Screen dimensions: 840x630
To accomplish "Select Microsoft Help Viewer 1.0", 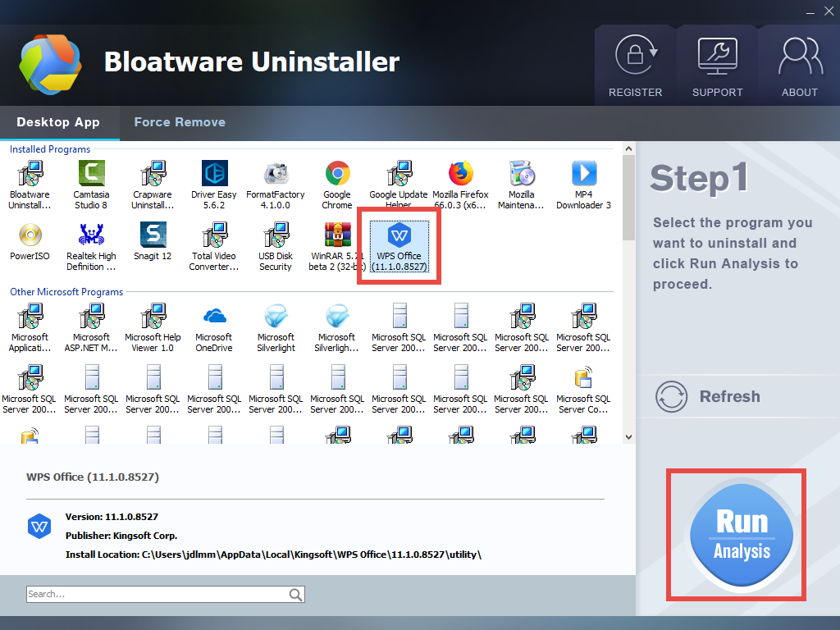I will [153, 328].
